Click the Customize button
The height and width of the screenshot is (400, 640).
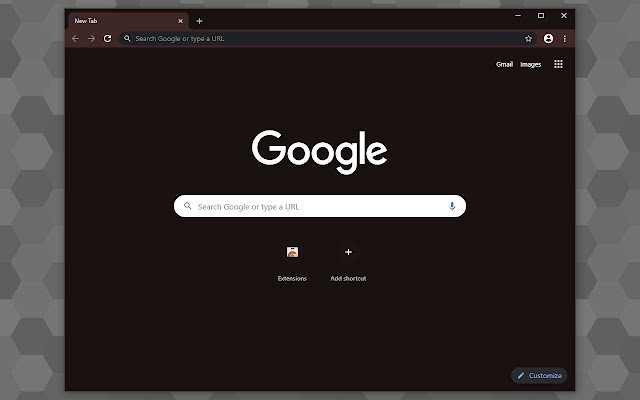[x=539, y=376]
